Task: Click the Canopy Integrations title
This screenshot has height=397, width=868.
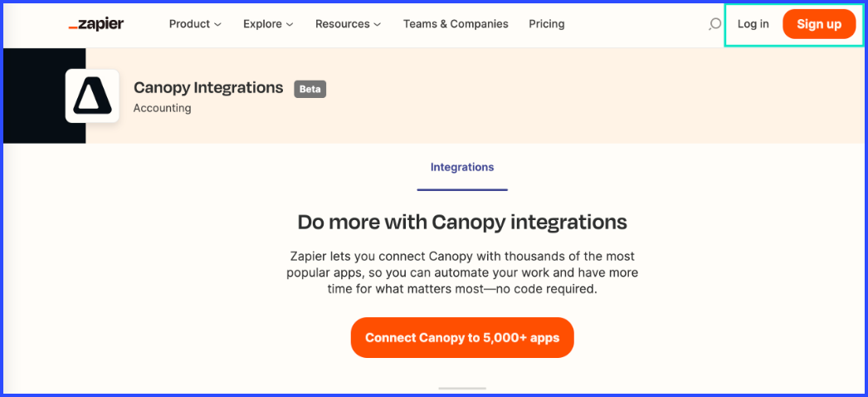Action: point(208,87)
